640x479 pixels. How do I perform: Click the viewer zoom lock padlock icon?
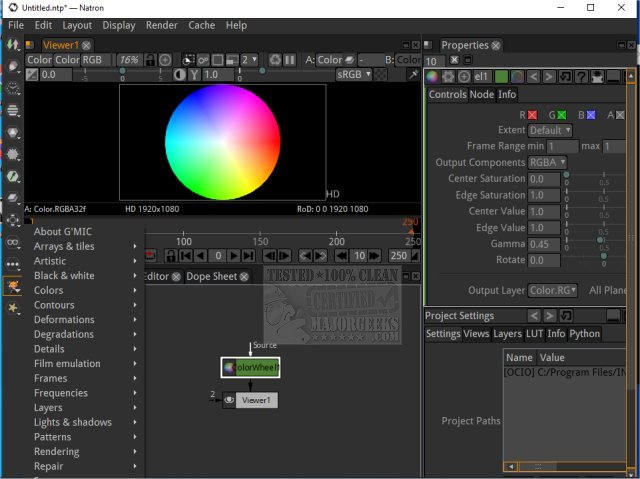(x=149, y=60)
